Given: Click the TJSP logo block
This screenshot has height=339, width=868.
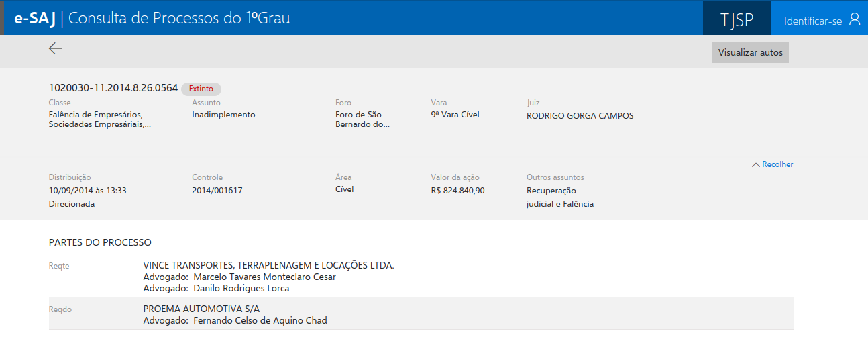Looking at the screenshot, I should [737, 19].
